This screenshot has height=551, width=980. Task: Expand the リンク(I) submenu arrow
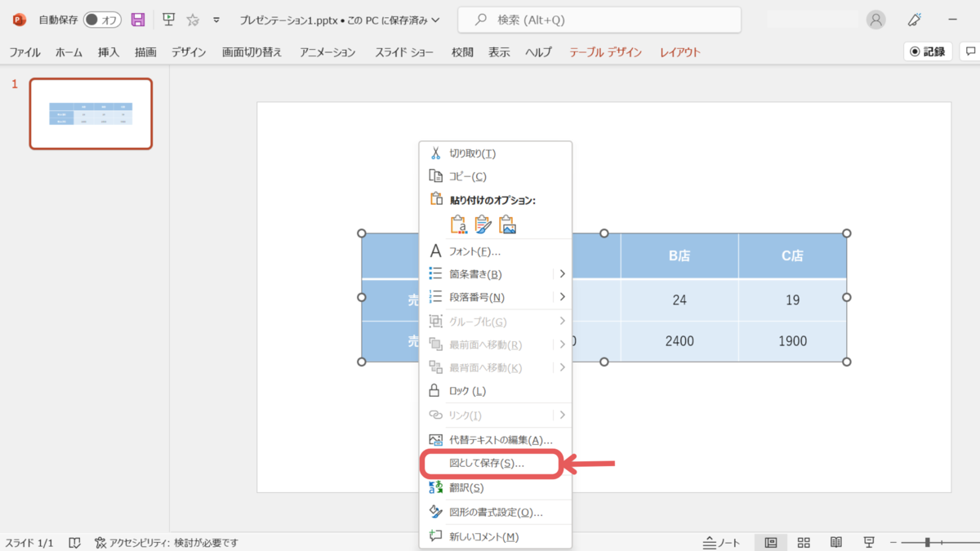click(x=563, y=415)
